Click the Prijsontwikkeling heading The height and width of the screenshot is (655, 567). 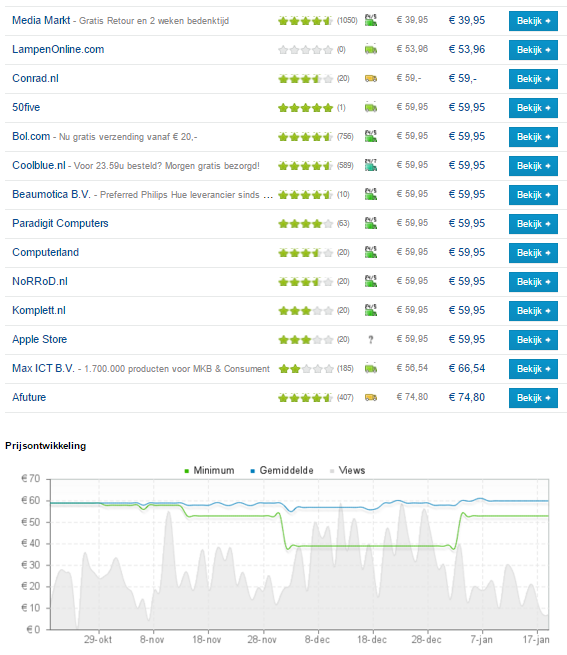46,446
